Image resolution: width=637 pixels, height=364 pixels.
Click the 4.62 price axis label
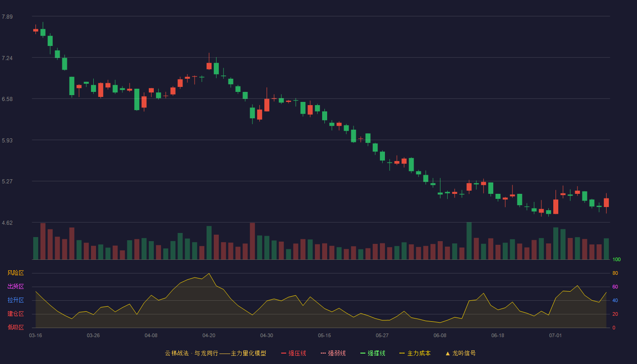7,223
